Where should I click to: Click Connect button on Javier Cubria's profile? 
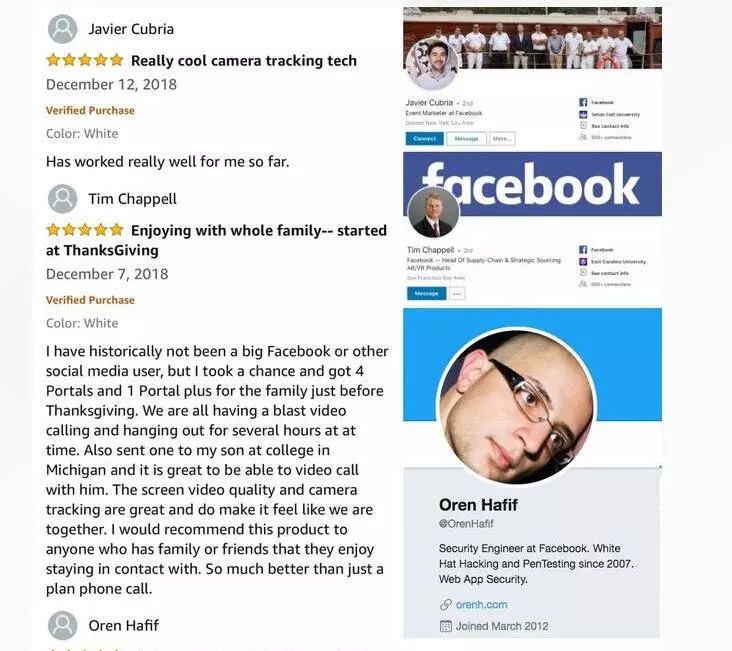click(424, 139)
